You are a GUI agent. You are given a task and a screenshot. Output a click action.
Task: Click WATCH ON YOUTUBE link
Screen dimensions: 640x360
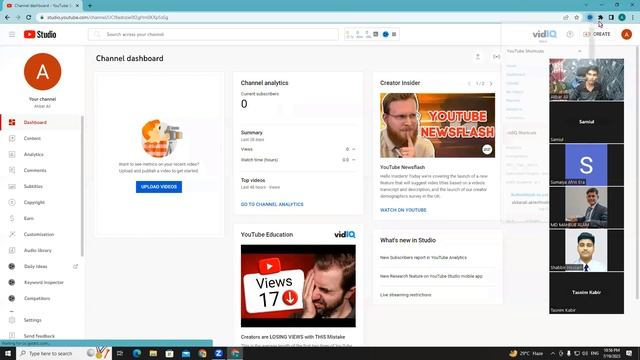(x=403, y=210)
